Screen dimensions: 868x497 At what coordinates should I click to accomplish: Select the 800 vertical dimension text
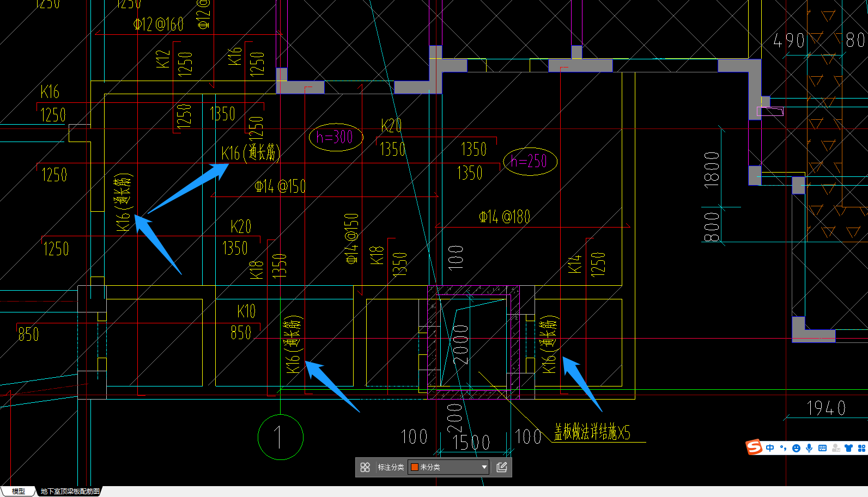712,227
